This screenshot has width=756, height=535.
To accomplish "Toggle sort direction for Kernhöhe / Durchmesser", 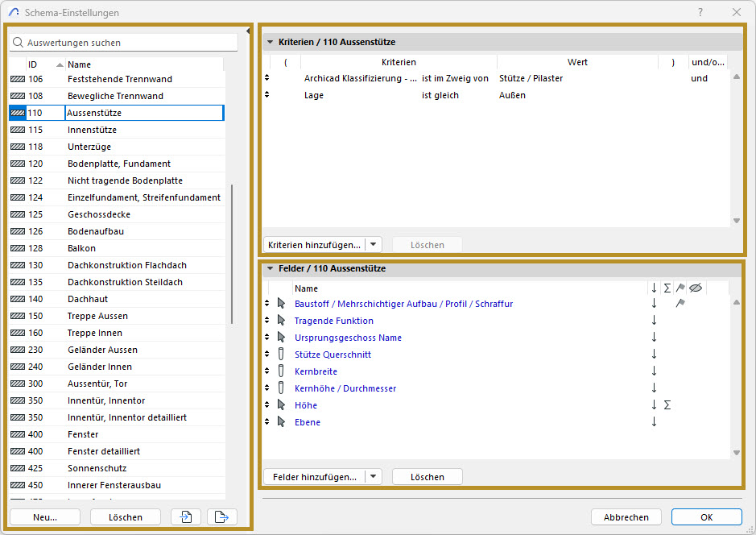I will (654, 388).
